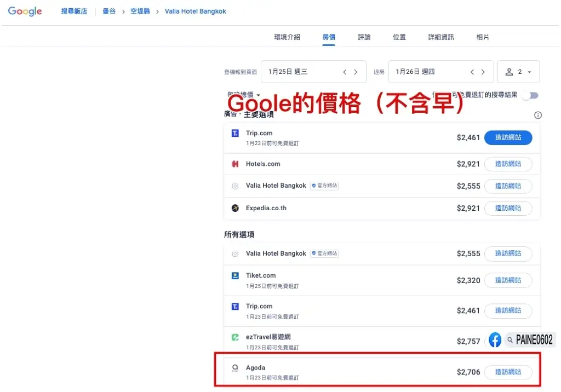This screenshot has width=561, height=392.
Task: Click the Expedia.co.th round logo icon
Action: click(x=235, y=208)
